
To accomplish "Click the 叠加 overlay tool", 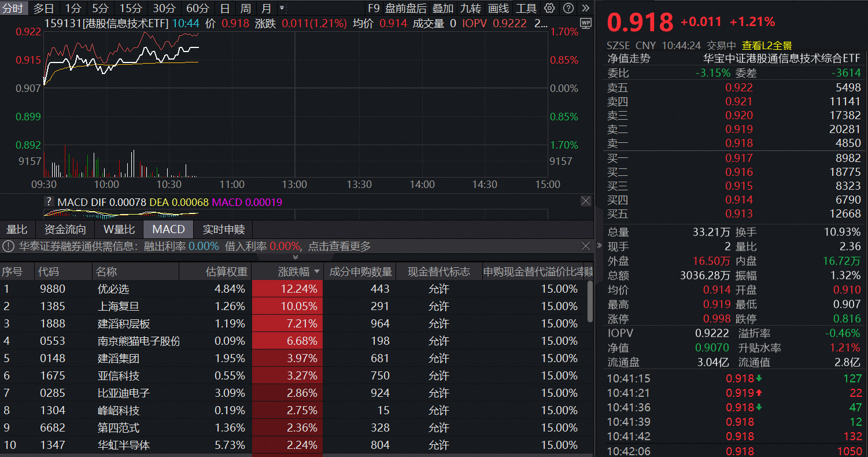I will 442,8.
